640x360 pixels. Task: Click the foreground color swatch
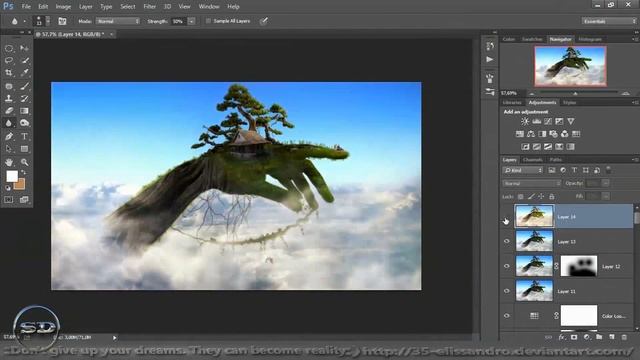(x=12, y=176)
